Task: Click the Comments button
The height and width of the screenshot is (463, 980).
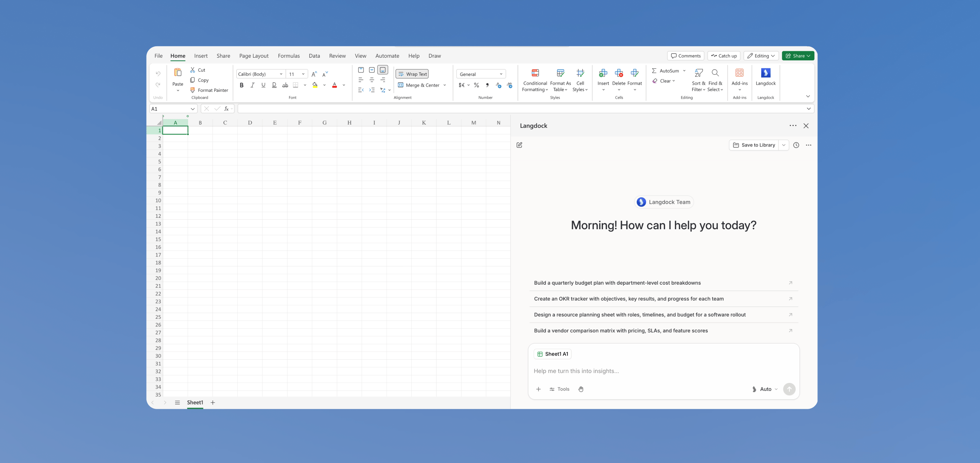Action: click(x=686, y=56)
